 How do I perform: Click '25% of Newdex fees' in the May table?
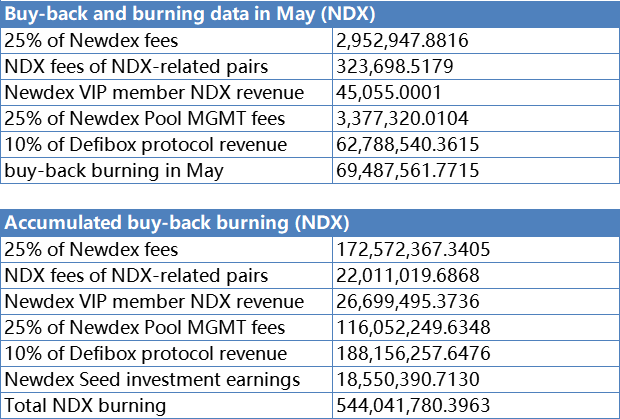pyautogui.click(x=91, y=40)
